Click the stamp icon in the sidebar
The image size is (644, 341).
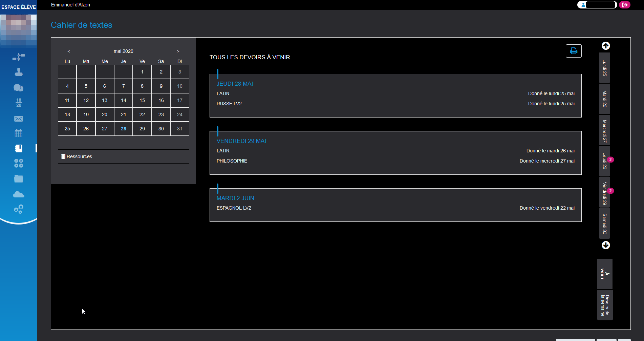coord(19,72)
